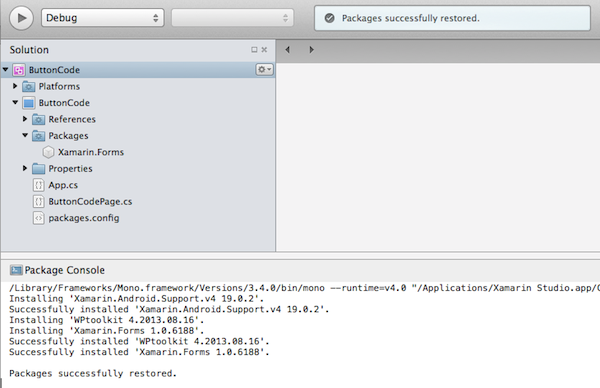
Task: Select the ButtonCode project row
Action: pos(64,103)
